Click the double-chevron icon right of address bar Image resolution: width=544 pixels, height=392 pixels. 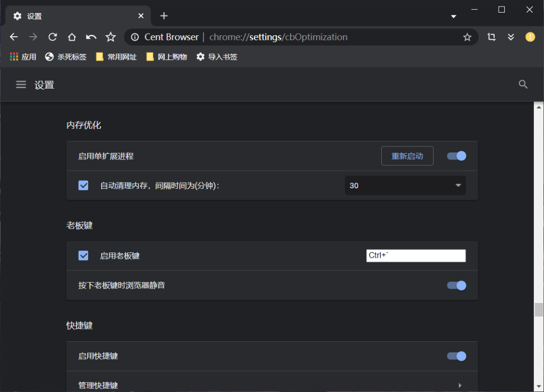[511, 37]
